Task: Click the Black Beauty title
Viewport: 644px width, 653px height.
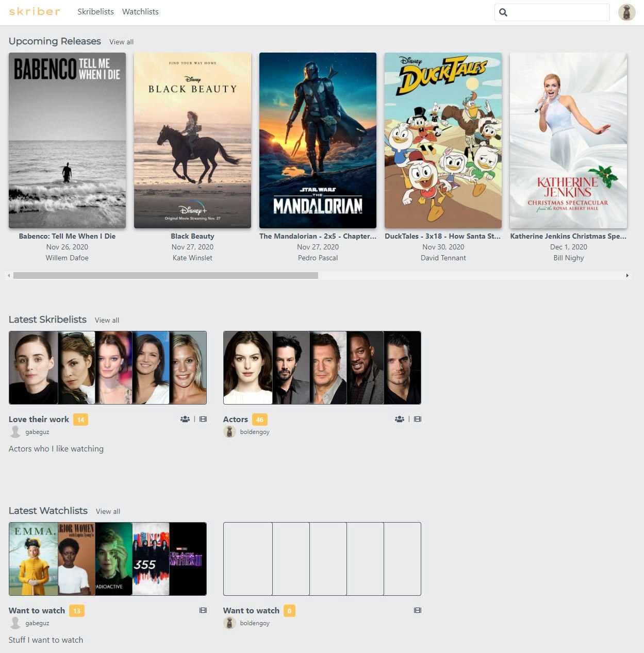Action: pyautogui.click(x=192, y=236)
